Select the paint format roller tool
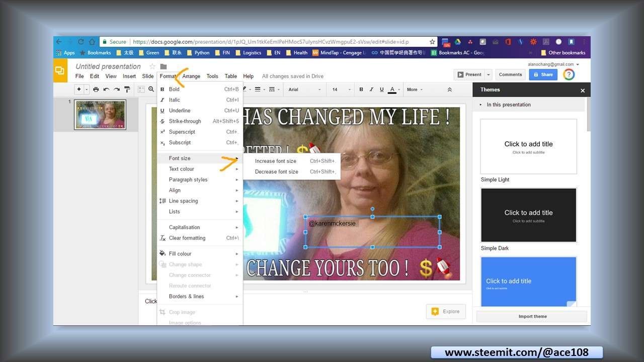The image size is (644, 362). tap(127, 89)
